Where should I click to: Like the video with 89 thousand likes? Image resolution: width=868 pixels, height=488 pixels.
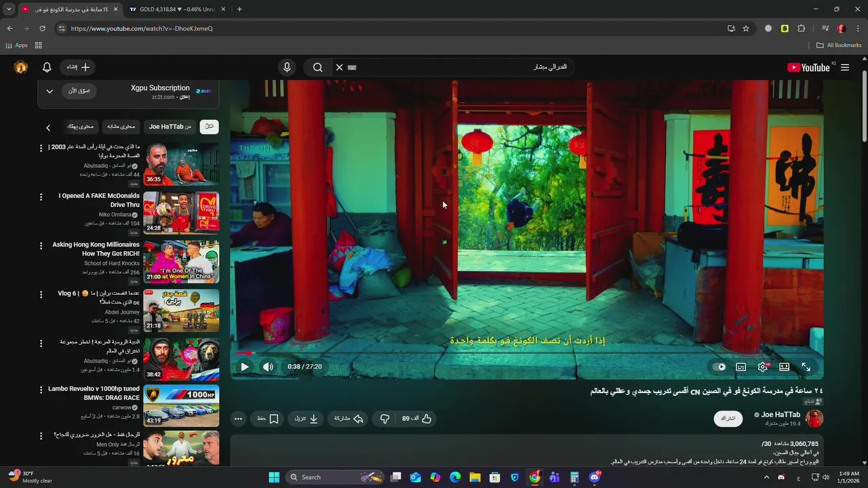tap(417, 419)
